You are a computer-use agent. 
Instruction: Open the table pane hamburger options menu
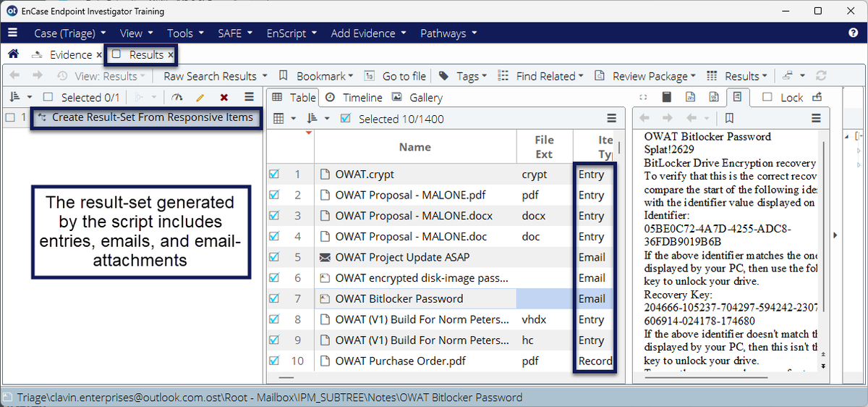click(x=612, y=119)
